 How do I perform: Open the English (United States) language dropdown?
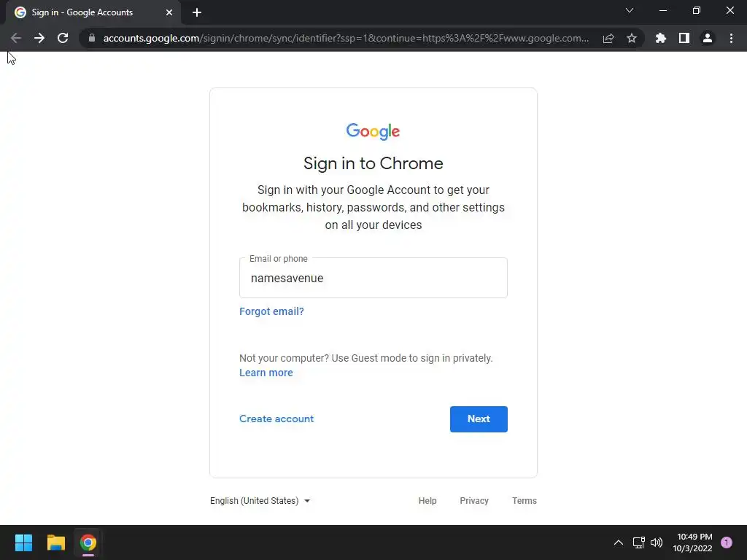pyautogui.click(x=260, y=501)
